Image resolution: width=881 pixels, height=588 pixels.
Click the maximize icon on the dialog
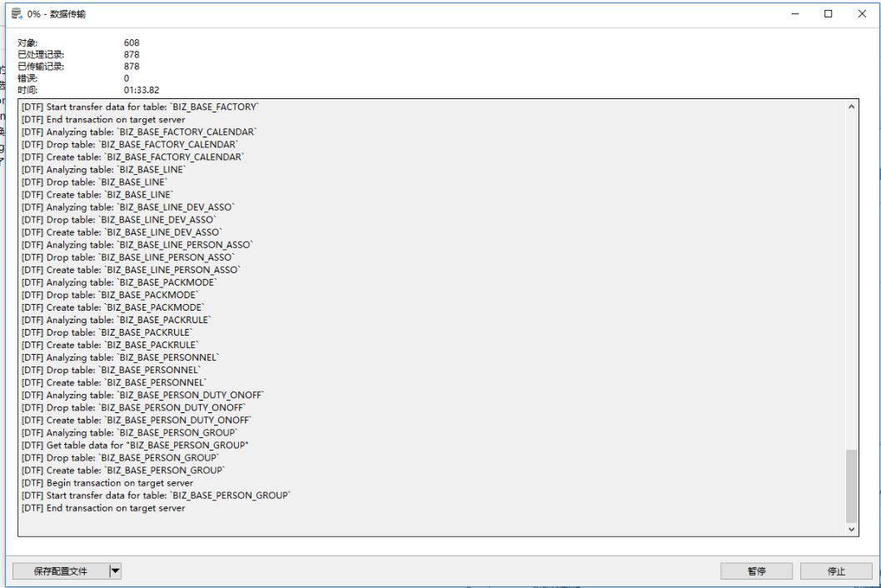coord(829,13)
